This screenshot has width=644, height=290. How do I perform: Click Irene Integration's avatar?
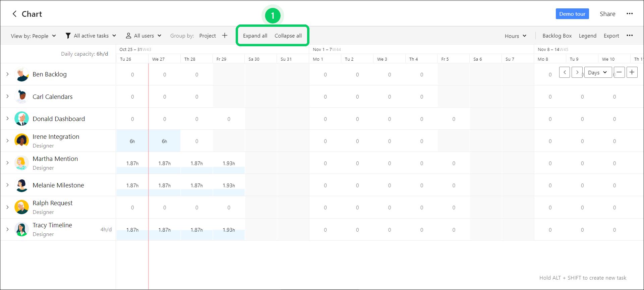click(x=22, y=141)
